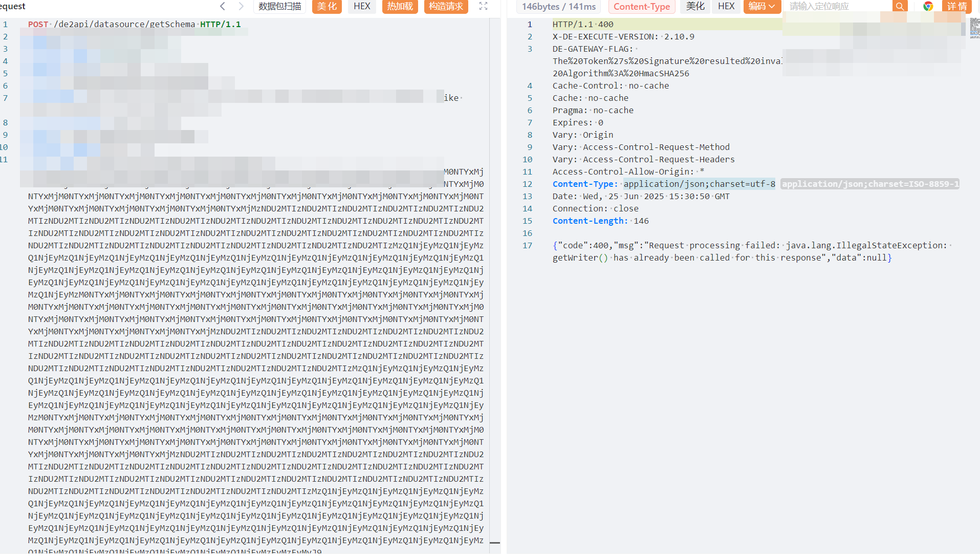This screenshot has height=559, width=980.
Task: Click request editor scrollbar thumb at bottom
Action: (x=494, y=543)
